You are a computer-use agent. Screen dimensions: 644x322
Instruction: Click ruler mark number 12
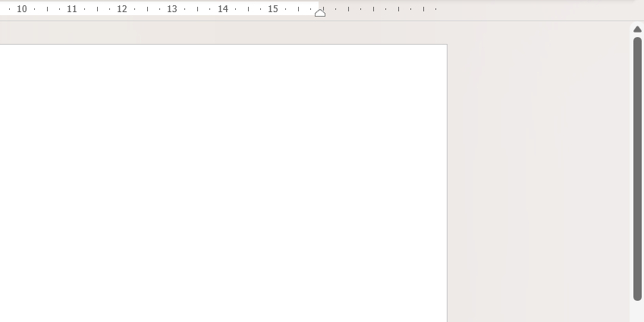tap(122, 9)
